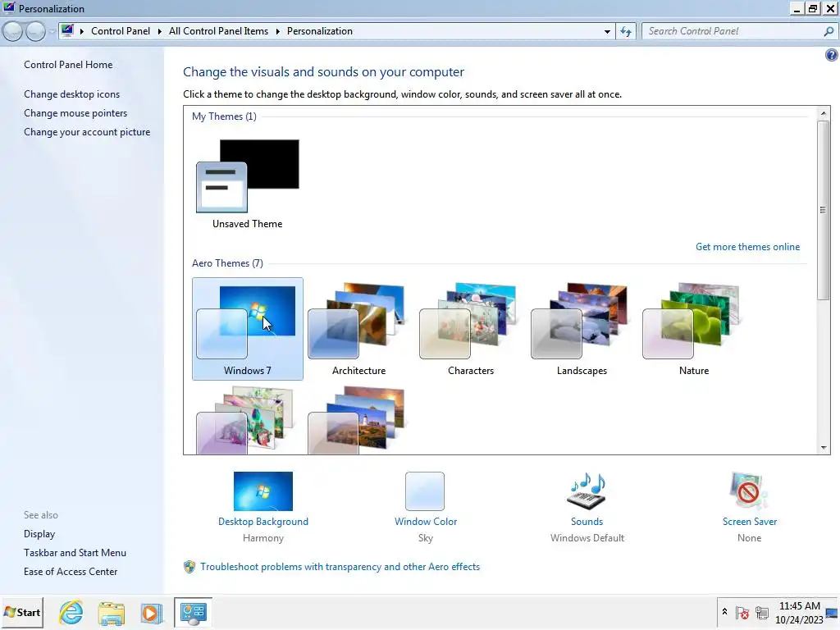Screen dimensions: 840x630
Task: Click in the Search Control Panel field
Action: point(732,31)
